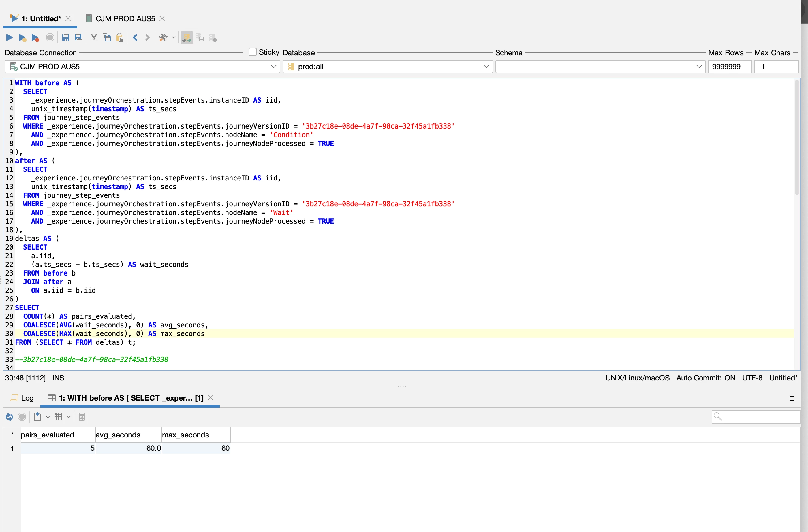Viewport: 808px width, 532px height.
Task: Run the SQL with the Execute button
Action: tap(10, 37)
